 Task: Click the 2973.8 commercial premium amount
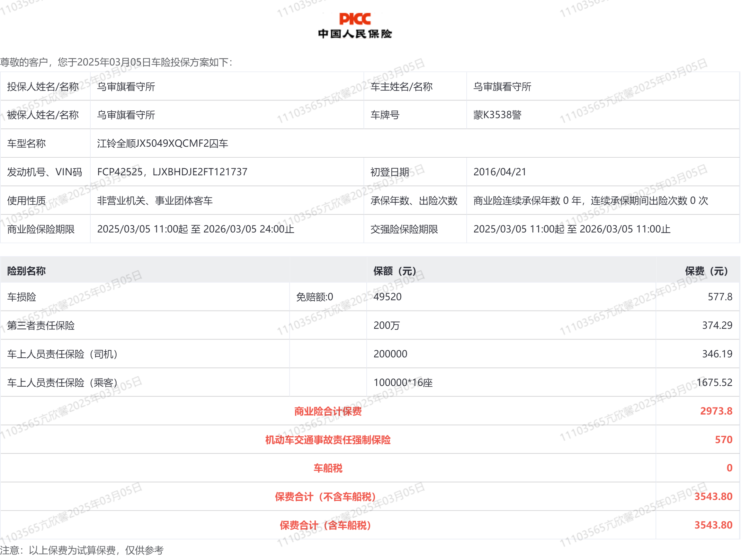click(x=716, y=411)
